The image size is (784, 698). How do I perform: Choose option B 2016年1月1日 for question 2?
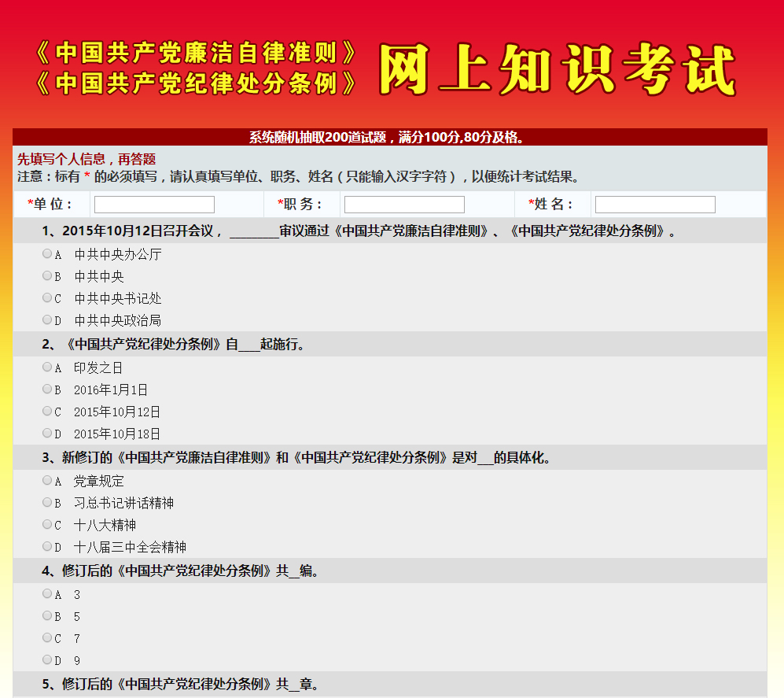(47, 390)
